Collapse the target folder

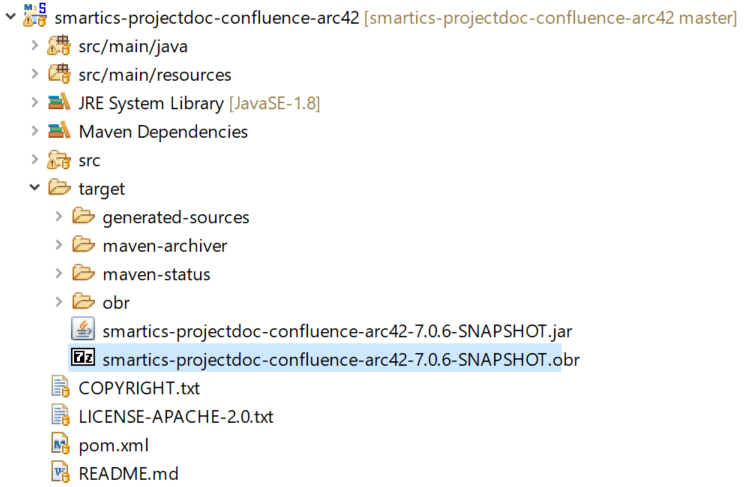tap(35, 188)
